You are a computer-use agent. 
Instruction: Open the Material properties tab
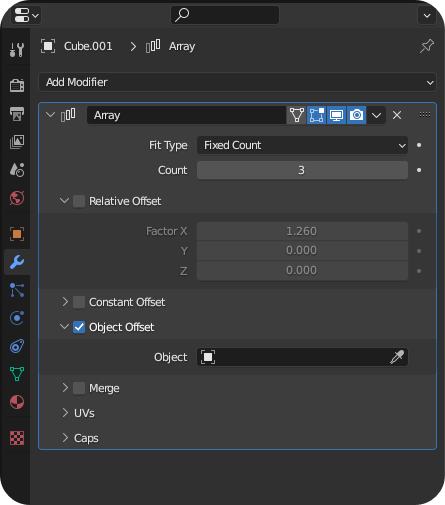tap(17, 402)
